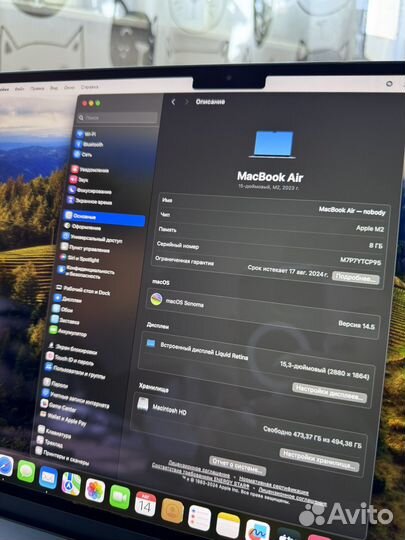Image resolution: width=405 pixels, height=540 pixels.
Task: Select Заставка (Screen Saver) in the sidebar
Action: tap(65, 320)
